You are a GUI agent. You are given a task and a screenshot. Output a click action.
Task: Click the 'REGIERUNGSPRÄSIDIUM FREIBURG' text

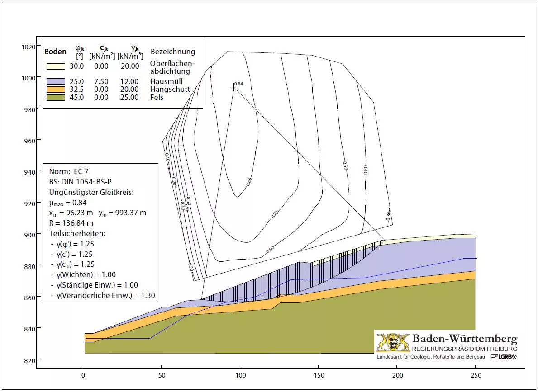[464, 349]
